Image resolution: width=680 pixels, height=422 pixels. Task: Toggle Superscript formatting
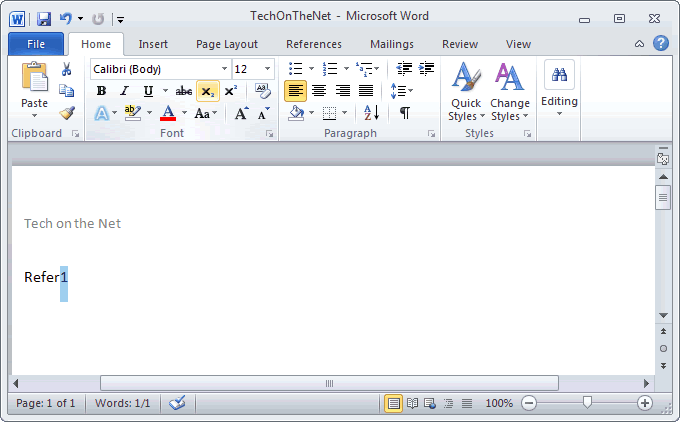[x=231, y=91]
